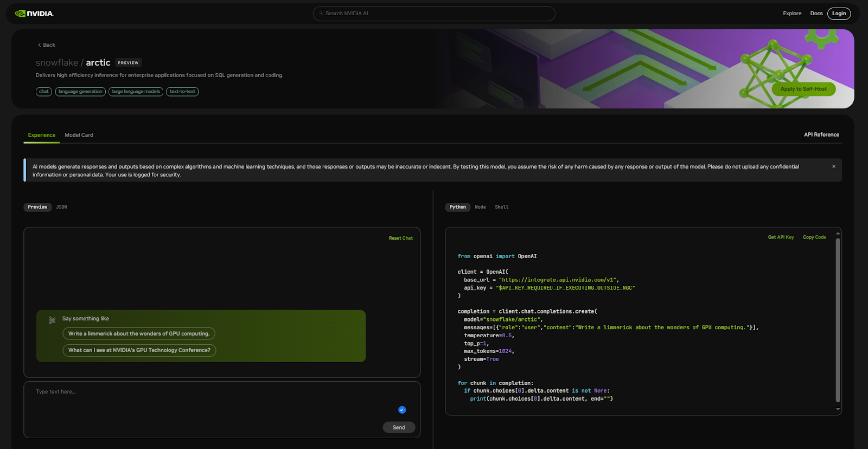
Task: Click the Send button
Action: [399, 427]
